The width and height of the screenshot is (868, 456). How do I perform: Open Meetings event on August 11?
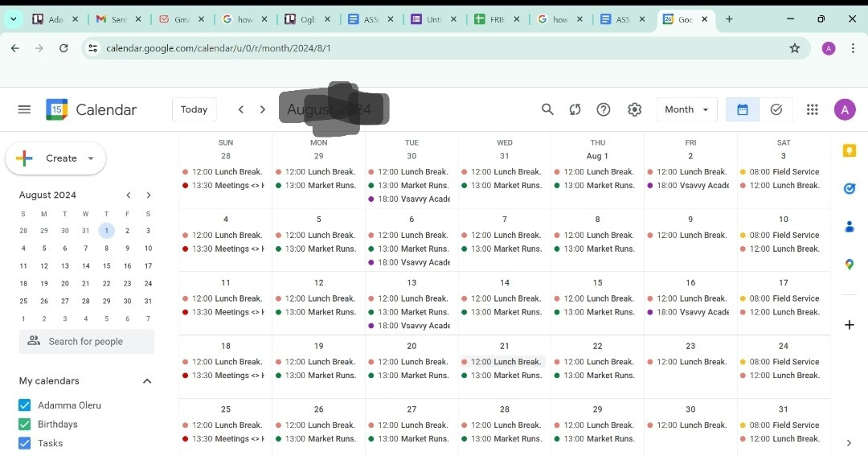click(x=225, y=313)
